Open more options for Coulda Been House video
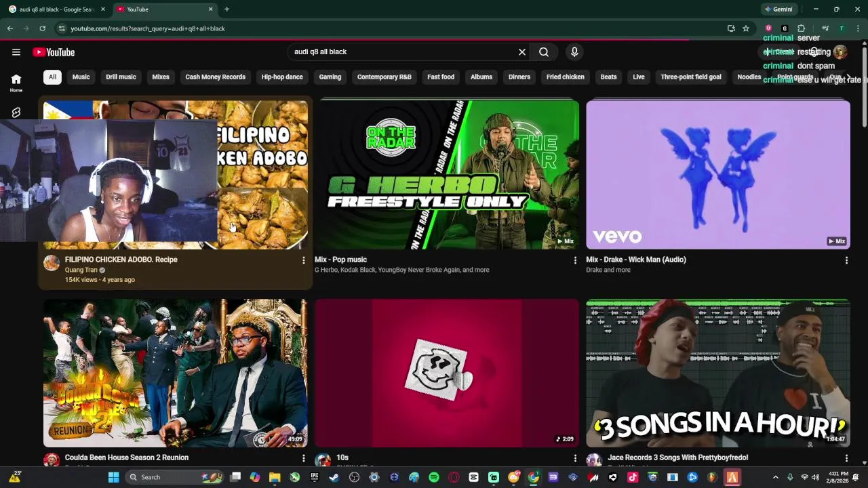The width and height of the screenshot is (868, 488). pos(304,458)
